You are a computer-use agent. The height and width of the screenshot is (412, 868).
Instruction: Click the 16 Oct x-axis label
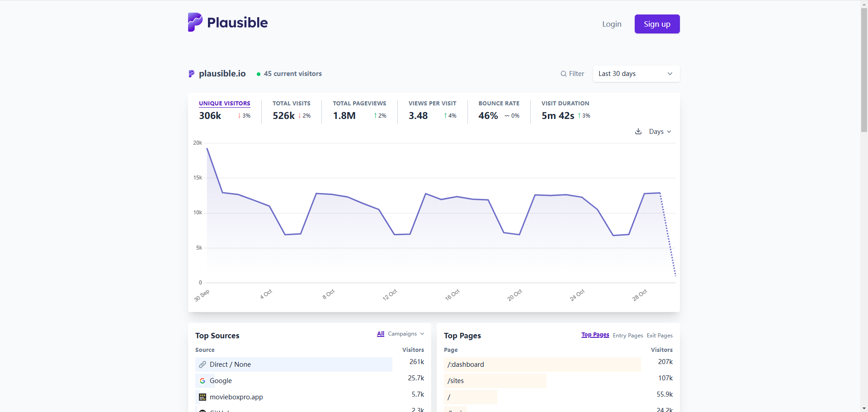click(452, 295)
